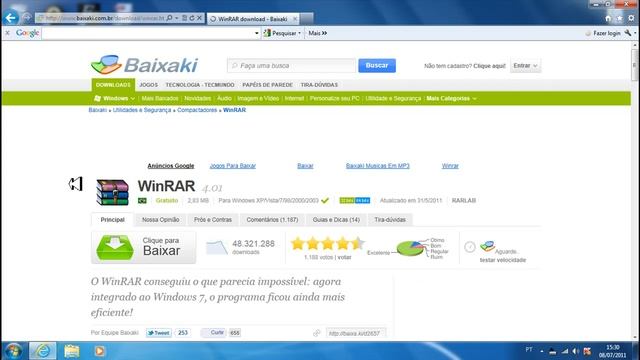Click the Tweet button
Viewport: 640px width, 360px height.
point(159,333)
